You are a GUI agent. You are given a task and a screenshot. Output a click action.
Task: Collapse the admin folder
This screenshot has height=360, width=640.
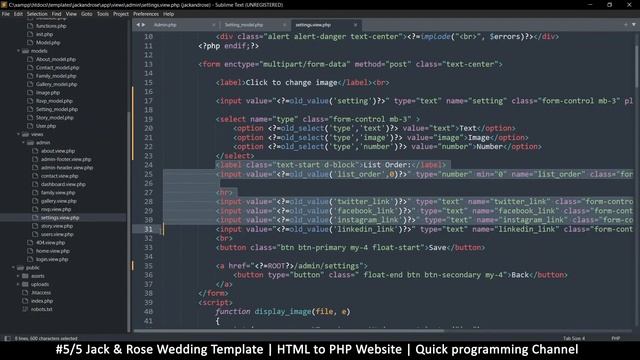[x=23, y=143]
